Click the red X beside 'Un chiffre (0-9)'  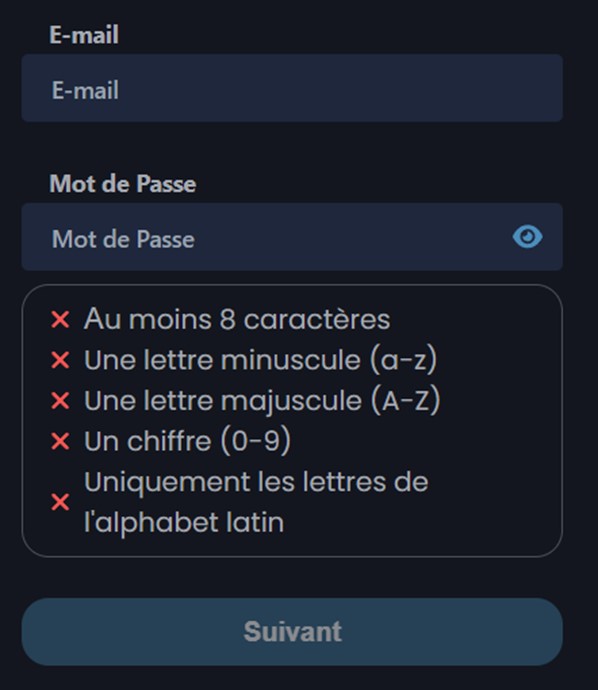click(60, 441)
